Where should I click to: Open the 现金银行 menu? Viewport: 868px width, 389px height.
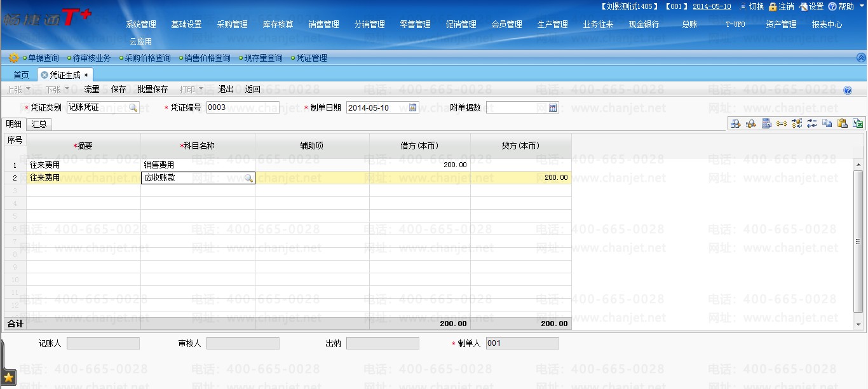tap(644, 25)
